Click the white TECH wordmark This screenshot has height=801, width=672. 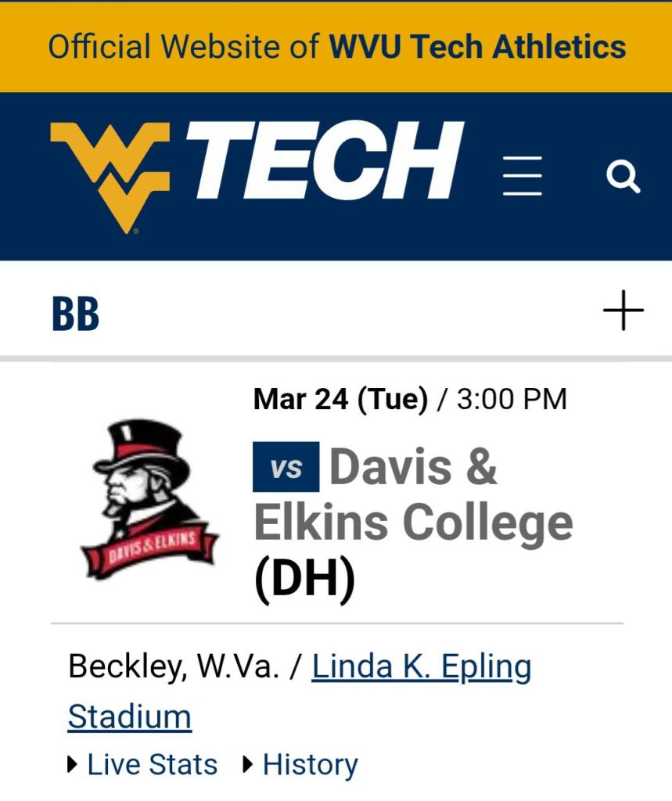(325, 161)
